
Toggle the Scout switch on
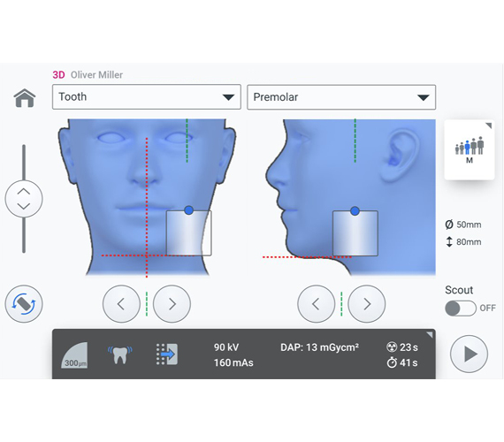(461, 309)
